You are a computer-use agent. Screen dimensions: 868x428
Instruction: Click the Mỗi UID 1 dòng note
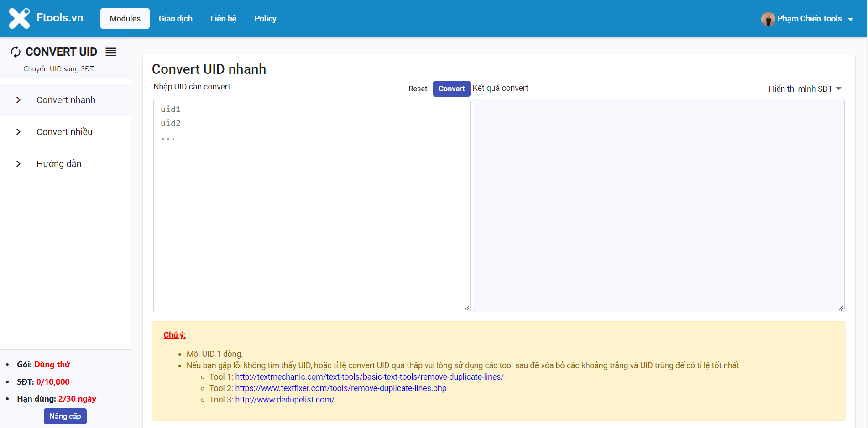214,354
